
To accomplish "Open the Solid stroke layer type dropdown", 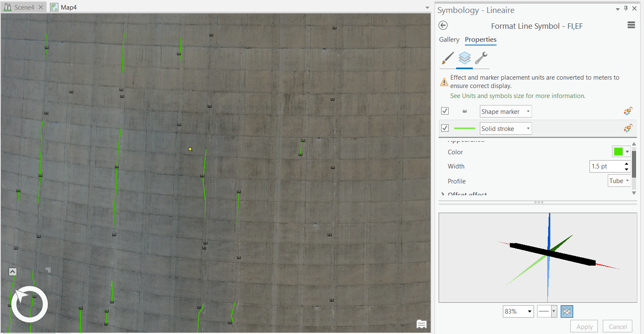I will [x=506, y=128].
